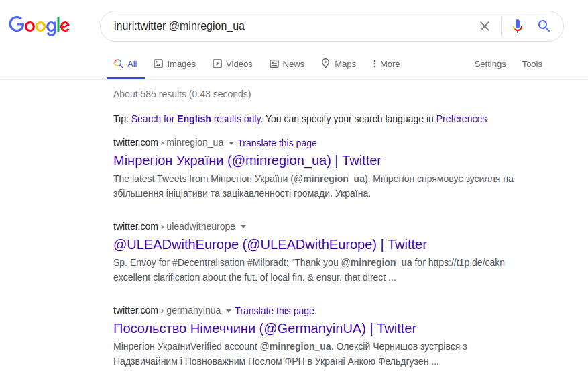Image resolution: width=588 pixels, height=384 pixels.
Task: Expand options arrow for minregion_ua result
Action: click(x=231, y=143)
